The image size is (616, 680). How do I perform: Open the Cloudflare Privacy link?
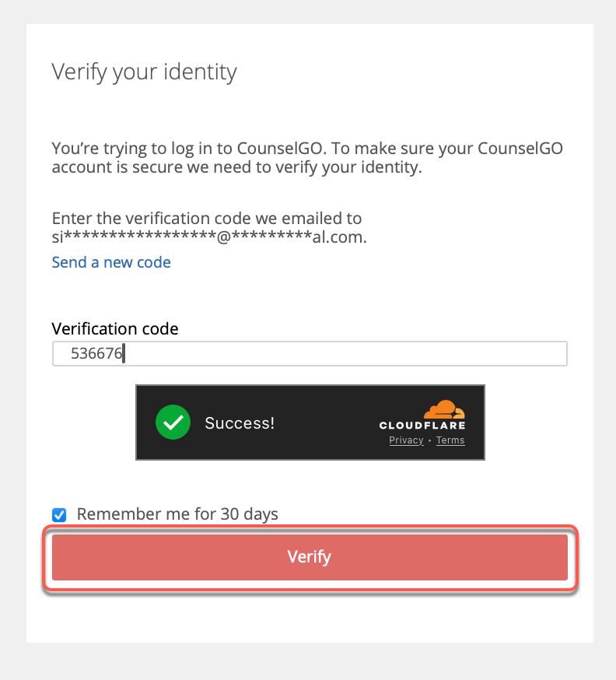(406, 440)
